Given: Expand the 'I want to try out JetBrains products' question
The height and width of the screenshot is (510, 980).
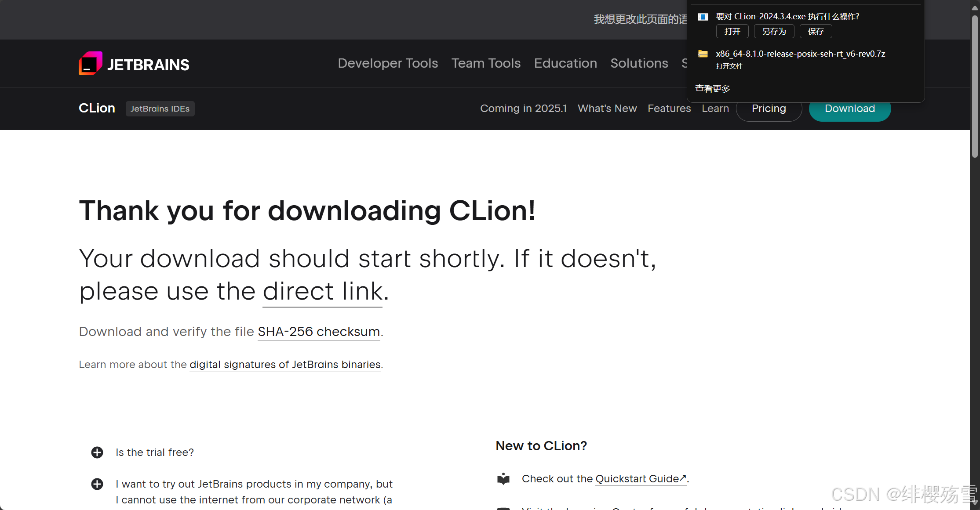Looking at the screenshot, I should coord(97,484).
